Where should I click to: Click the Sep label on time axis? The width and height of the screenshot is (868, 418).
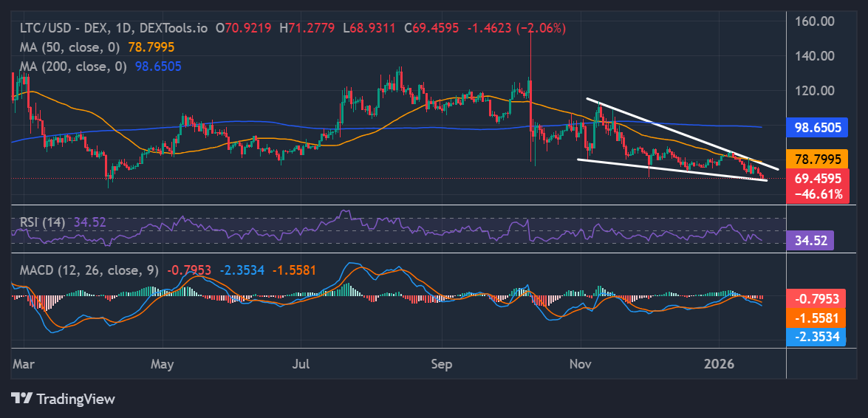pos(441,364)
